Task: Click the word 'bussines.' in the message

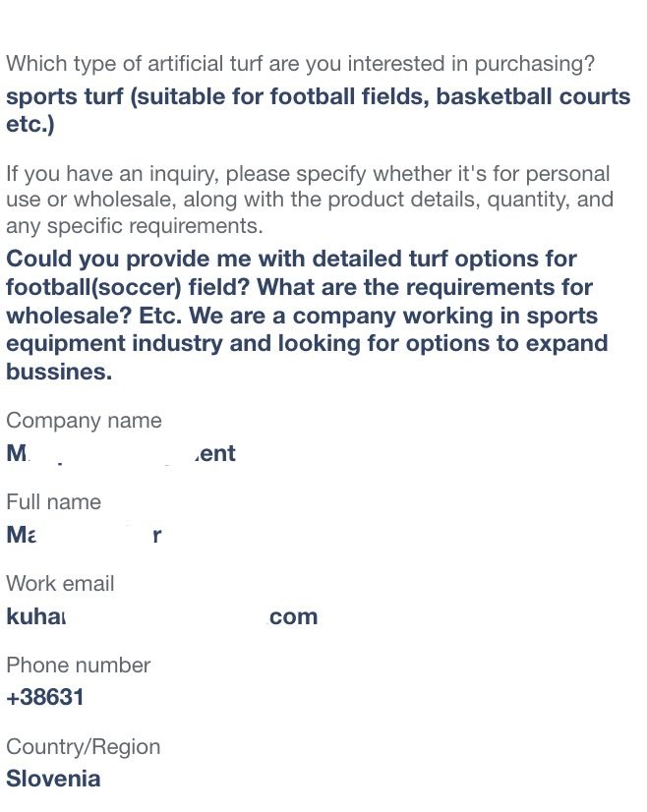Action: click(59, 372)
